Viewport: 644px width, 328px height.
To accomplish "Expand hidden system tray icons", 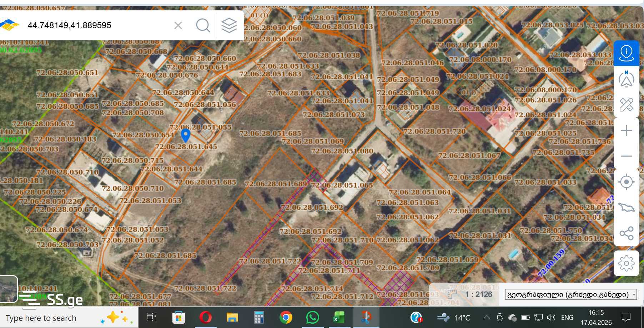I will 487,317.
